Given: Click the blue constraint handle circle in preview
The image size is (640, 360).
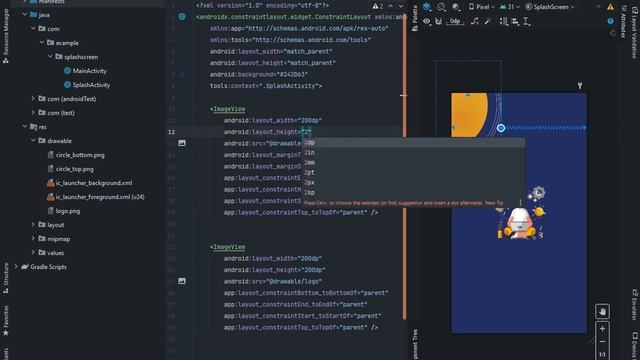Looking at the screenshot, I should 501,128.
